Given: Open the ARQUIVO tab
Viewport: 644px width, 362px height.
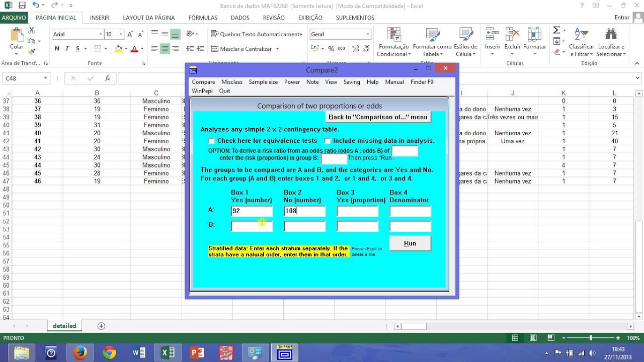Looking at the screenshot, I should pyautogui.click(x=14, y=18).
